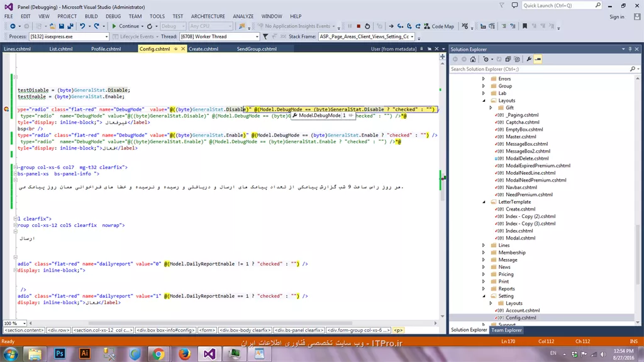Open Code Map
Screen dimensions: 644x362
click(x=439, y=26)
